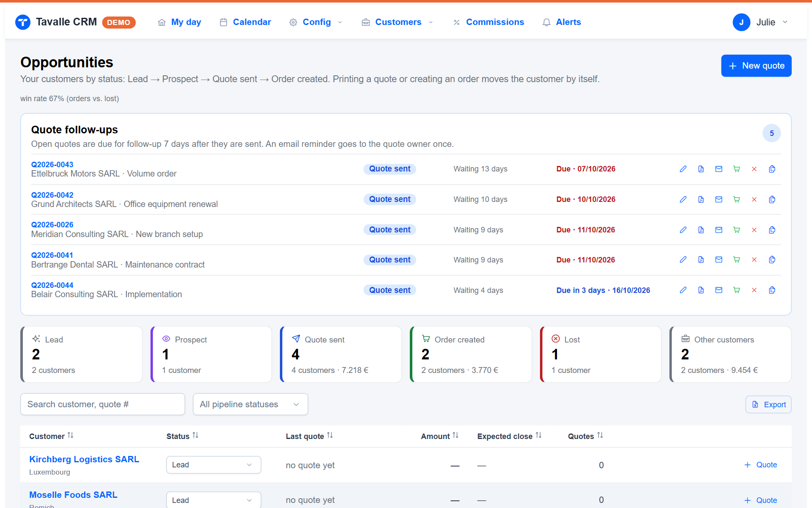The width and height of the screenshot is (812, 508).
Task: Open PDF of quote Q2026-0043
Action: tap(701, 169)
